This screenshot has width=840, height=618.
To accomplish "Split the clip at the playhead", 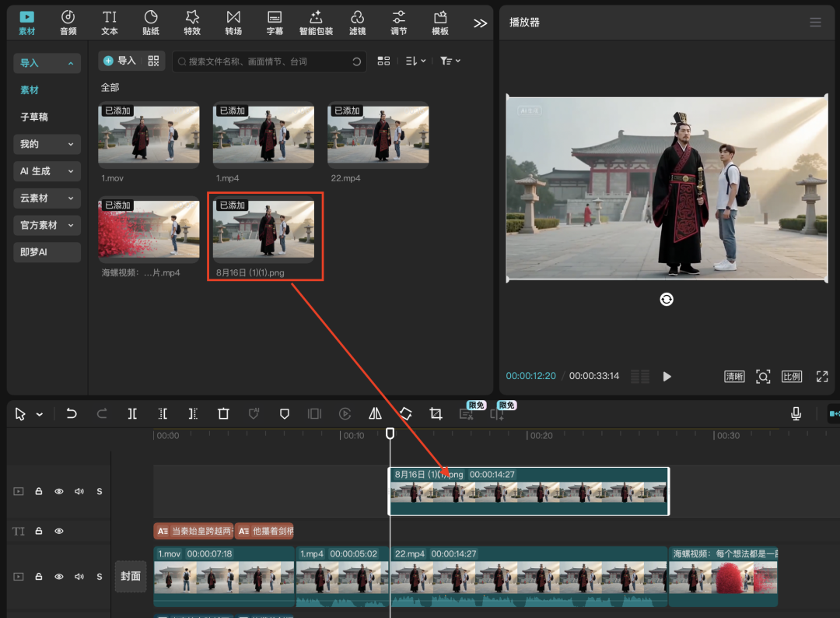I will coord(132,414).
